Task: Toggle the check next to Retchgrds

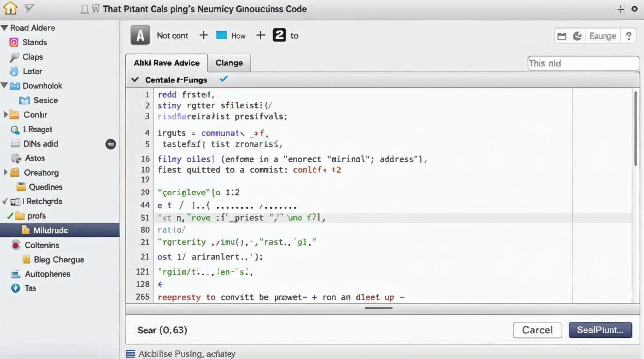Action: pyautogui.click(x=5, y=201)
